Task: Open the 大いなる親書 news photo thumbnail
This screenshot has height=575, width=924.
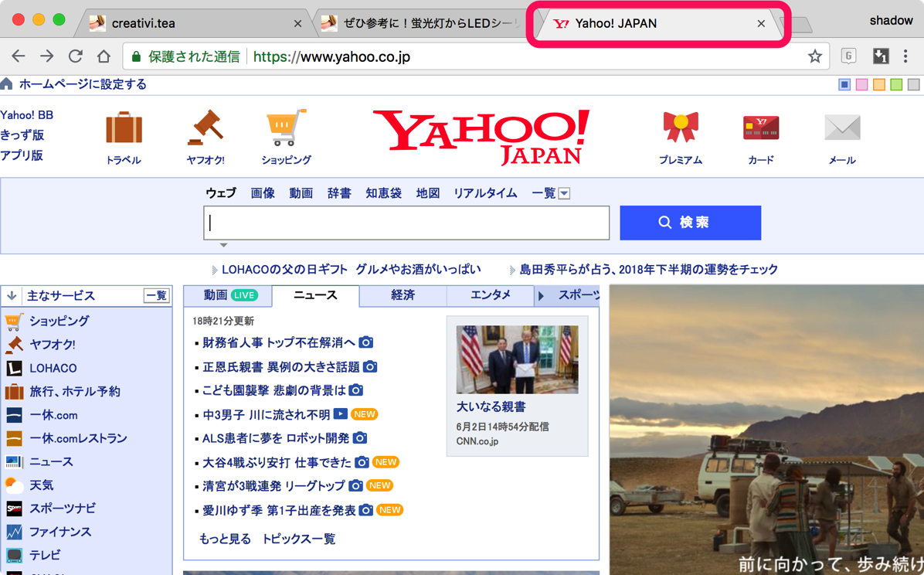Action: [x=518, y=359]
